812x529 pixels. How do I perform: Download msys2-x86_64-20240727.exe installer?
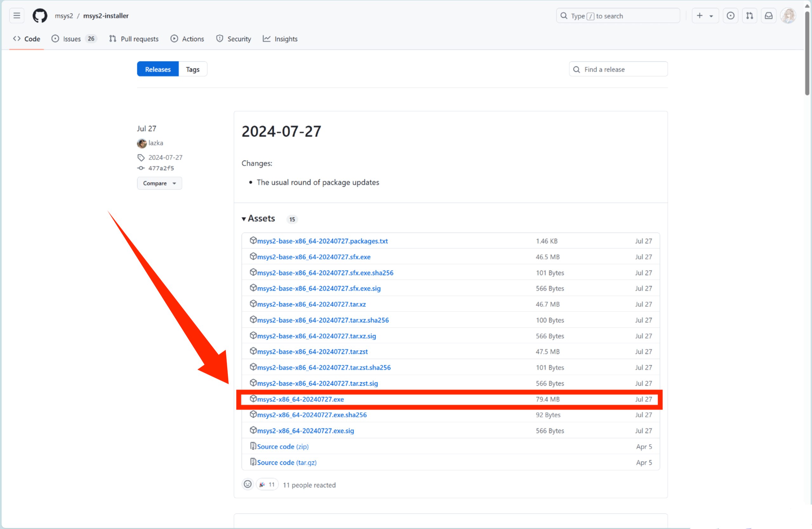click(x=301, y=399)
